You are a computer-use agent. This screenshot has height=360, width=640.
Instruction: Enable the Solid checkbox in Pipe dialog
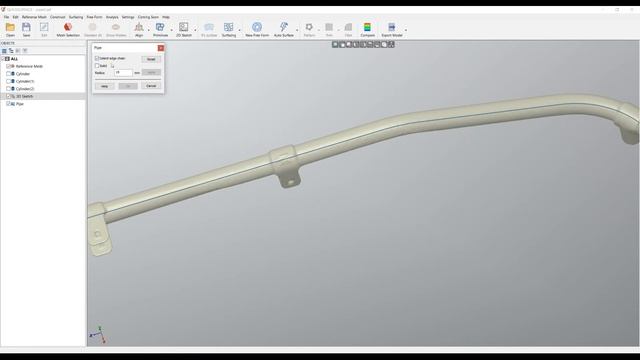coord(97,66)
